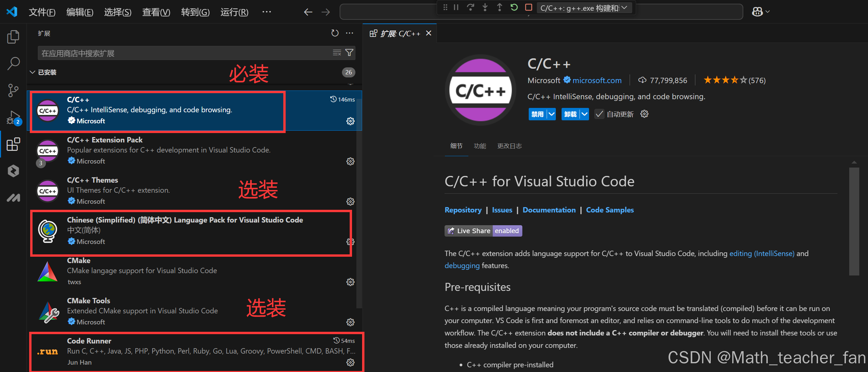Click the filter extensions funnel icon
The height and width of the screenshot is (372, 868).
pos(349,53)
